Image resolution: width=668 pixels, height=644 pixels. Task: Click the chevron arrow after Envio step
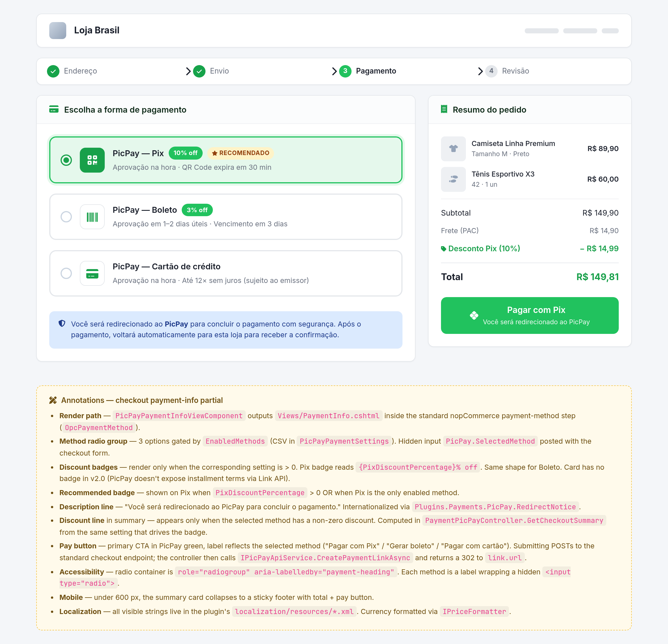click(334, 71)
